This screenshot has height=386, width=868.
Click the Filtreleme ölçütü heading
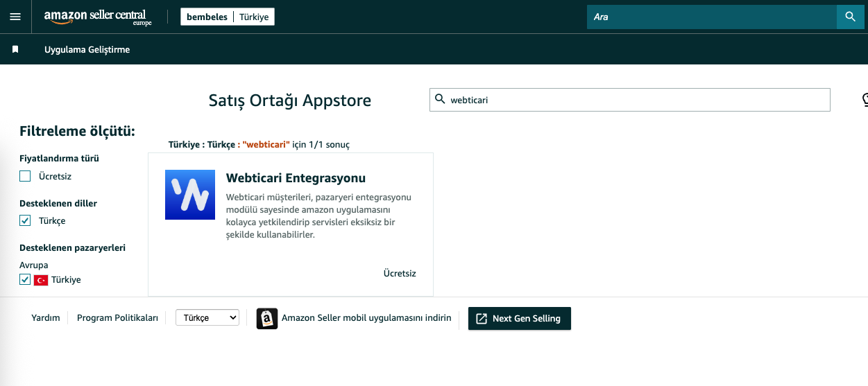(x=77, y=131)
